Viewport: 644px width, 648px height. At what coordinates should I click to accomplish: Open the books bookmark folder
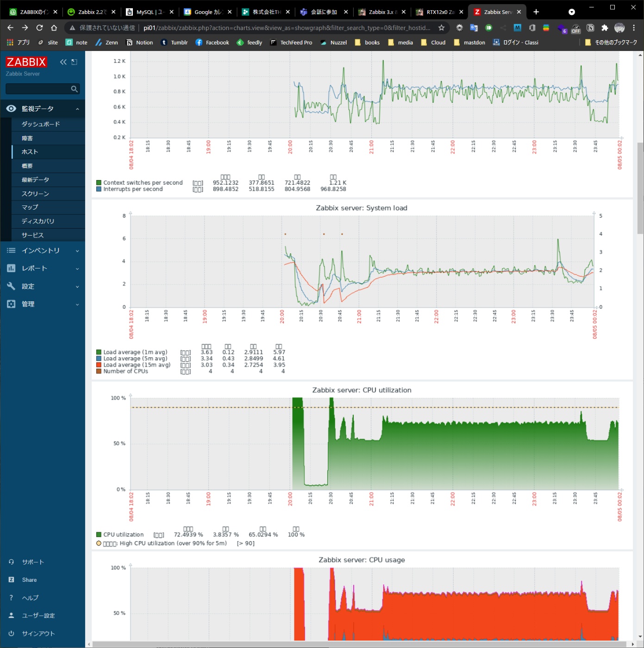[367, 43]
